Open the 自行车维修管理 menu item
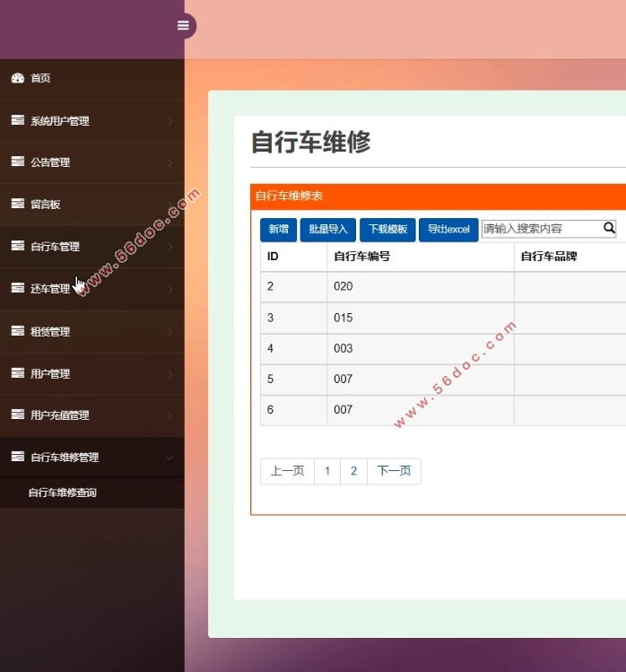626x672 pixels. click(x=92, y=458)
